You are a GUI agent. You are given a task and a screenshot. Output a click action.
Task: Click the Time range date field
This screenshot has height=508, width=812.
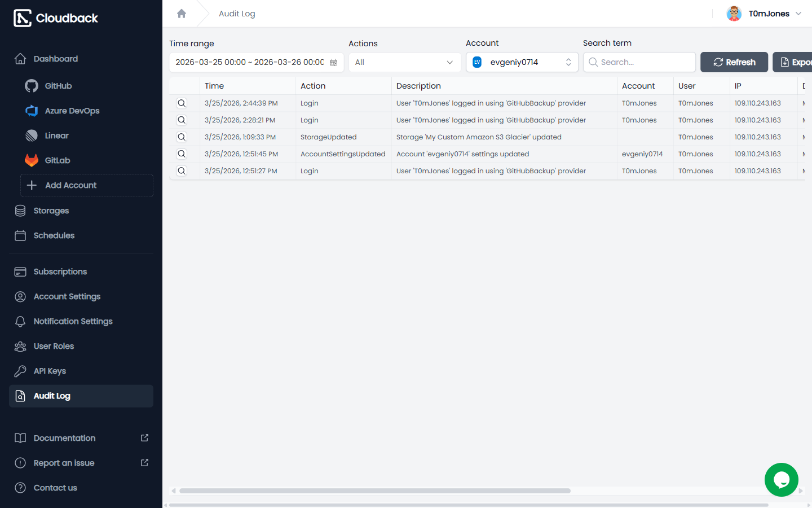pyautogui.click(x=257, y=62)
